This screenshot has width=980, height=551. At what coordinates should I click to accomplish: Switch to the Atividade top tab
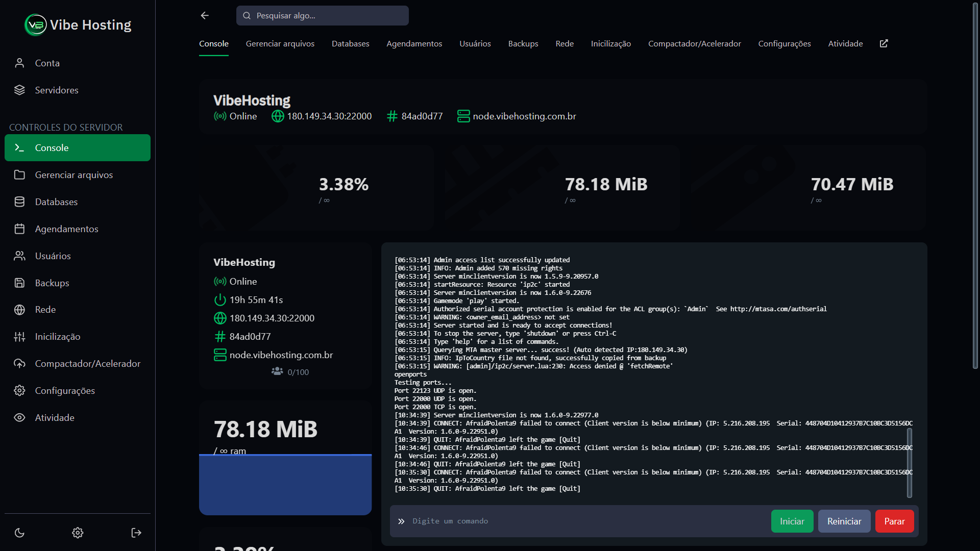[x=845, y=44]
